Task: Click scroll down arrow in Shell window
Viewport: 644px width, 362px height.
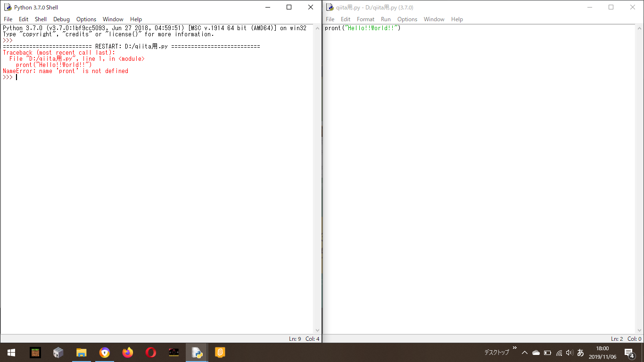Action: pyautogui.click(x=317, y=330)
